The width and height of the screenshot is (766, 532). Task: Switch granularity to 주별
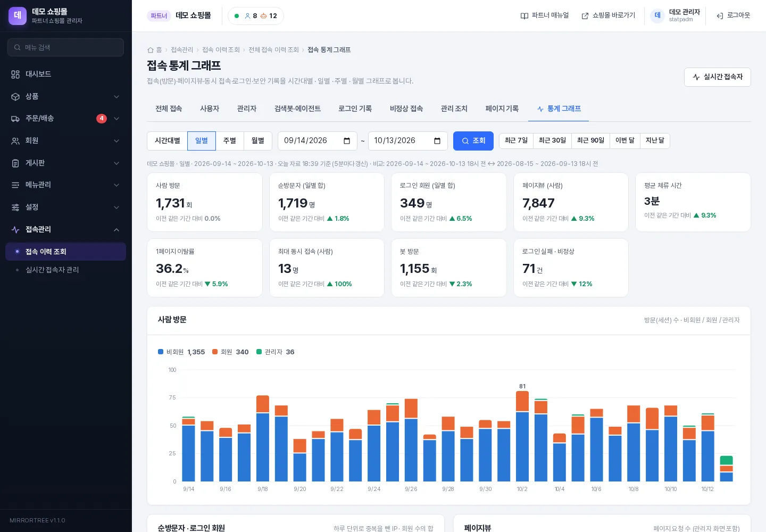[230, 141]
